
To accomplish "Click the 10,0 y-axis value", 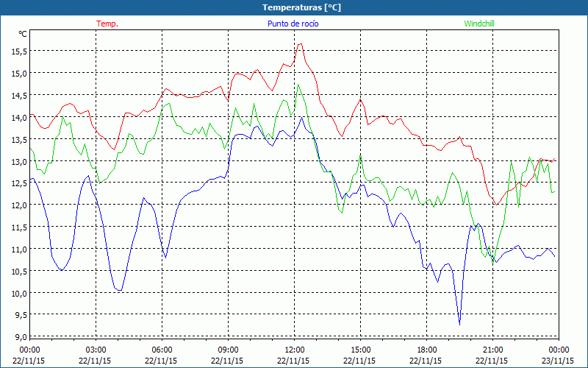I will tap(19, 294).
